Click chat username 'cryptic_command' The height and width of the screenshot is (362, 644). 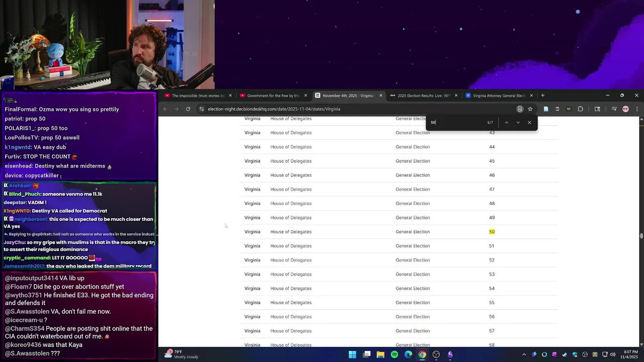tap(27, 258)
